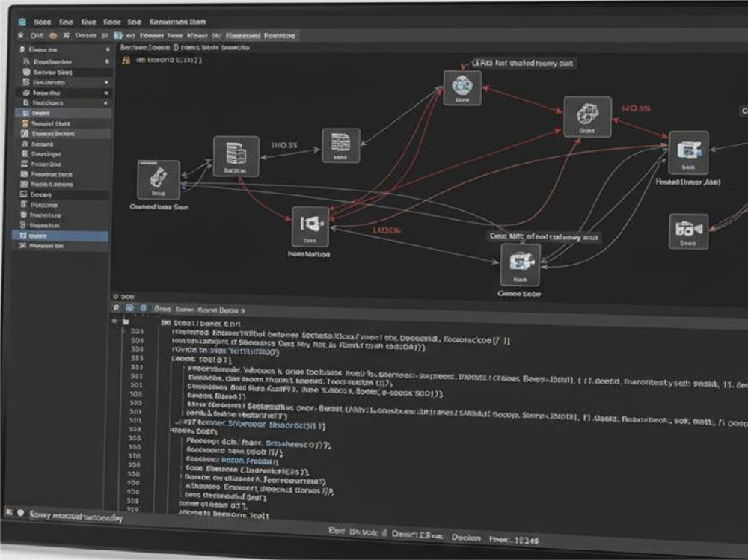The image size is (748, 560).
Task: Expand the fifth sidebar row using its arrow
Action: pyautogui.click(x=106, y=93)
